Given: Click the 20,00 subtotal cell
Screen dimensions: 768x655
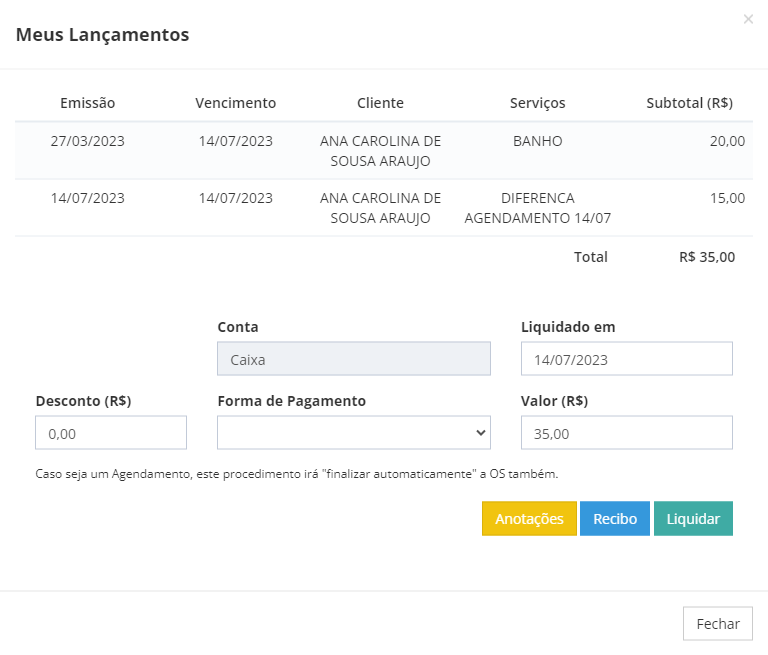Looking at the screenshot, I should [727, 141].
